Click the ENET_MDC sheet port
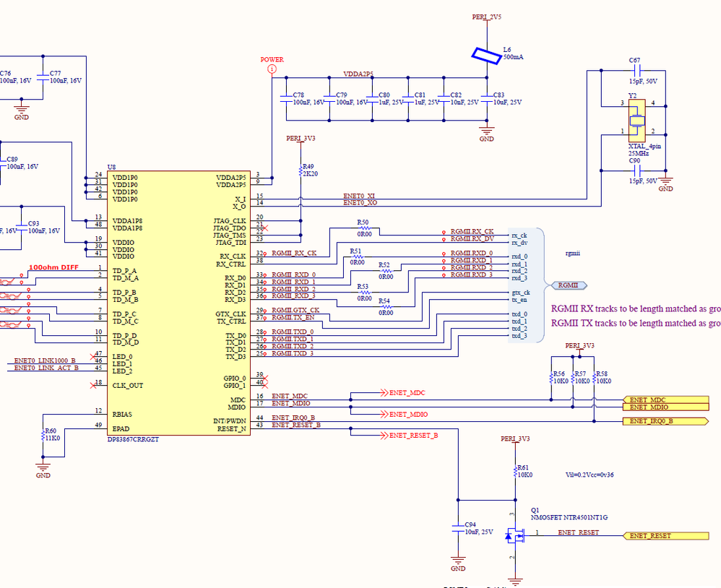This screenshot has width=721, height=588. coord(664,399)
